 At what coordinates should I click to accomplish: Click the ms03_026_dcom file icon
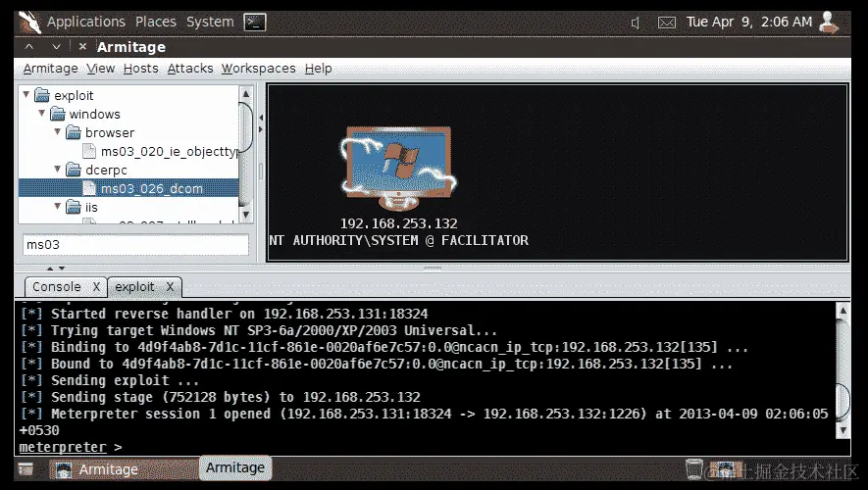click(89, 188)
